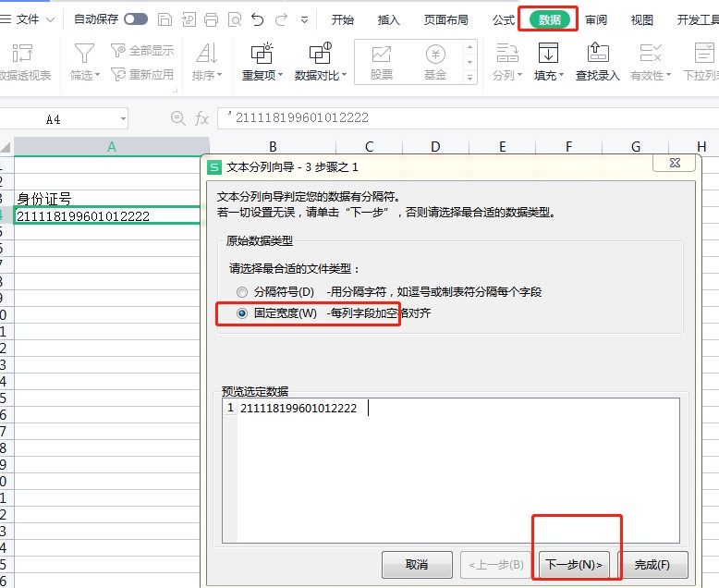Screen dimensions: 719x588
Task: Switch to the 视图 tab
Action: (641, 19)
